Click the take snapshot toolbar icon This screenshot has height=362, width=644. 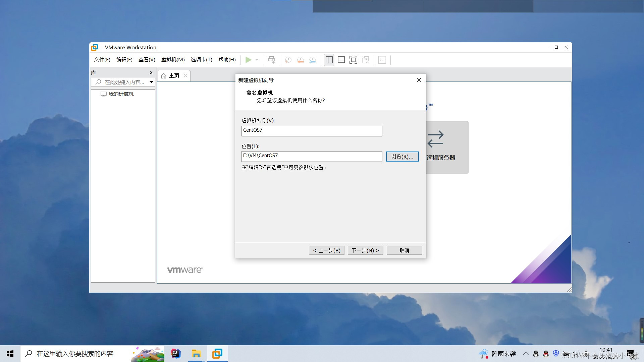tap(288, 60)
